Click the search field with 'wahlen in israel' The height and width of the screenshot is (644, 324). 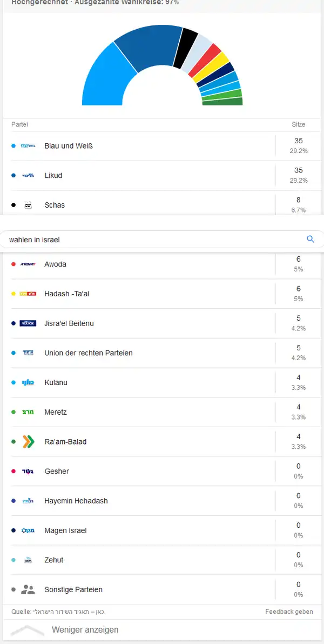click(151, 239)
